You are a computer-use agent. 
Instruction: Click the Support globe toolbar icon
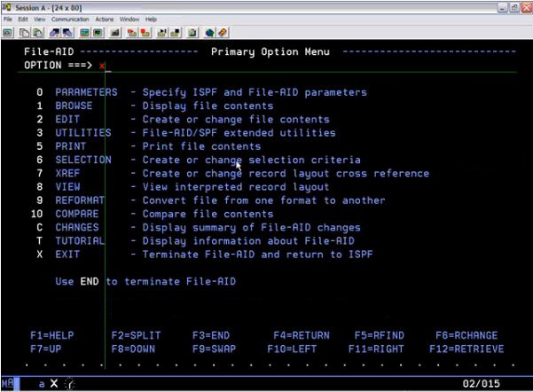(x=209, y=33)
